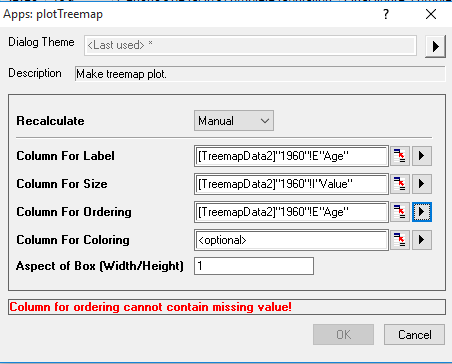The height and width of the screenshot is (364, 452).
Task: Click the greyed-out OK button
Action: point(343,334)
